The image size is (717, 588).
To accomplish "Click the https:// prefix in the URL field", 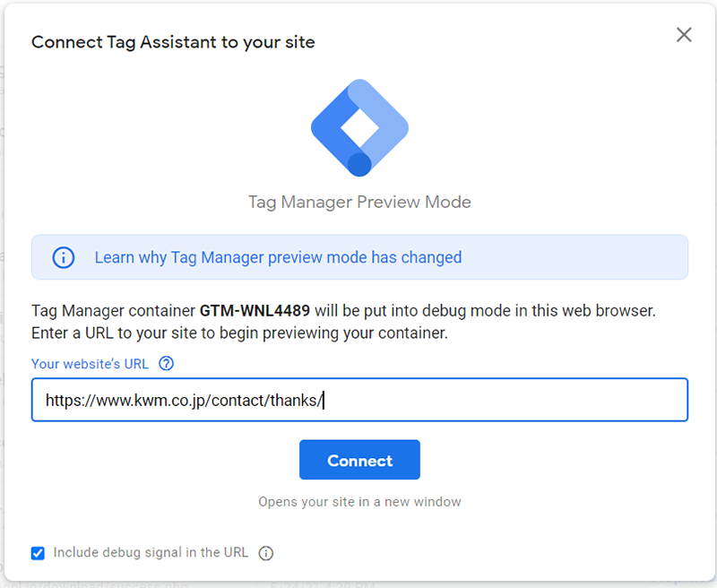I will pyautogui.click(x=71, y=401).
